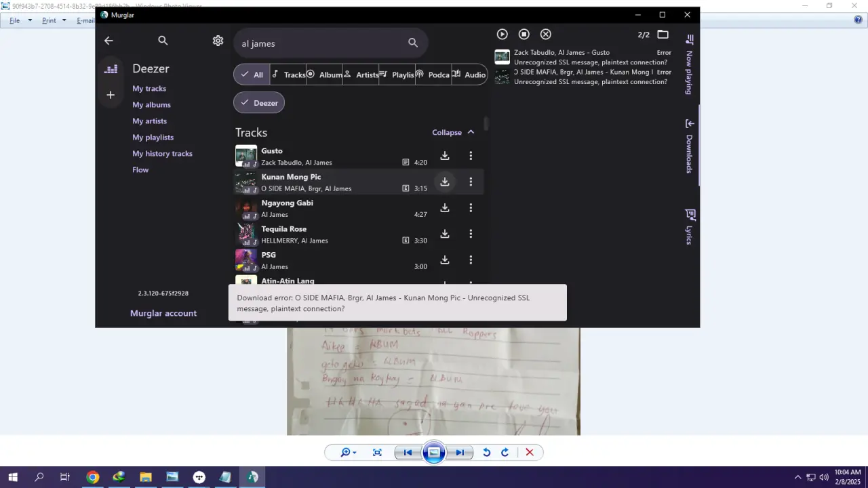Select the Deezer service icon in left rail

pos(111,68)
